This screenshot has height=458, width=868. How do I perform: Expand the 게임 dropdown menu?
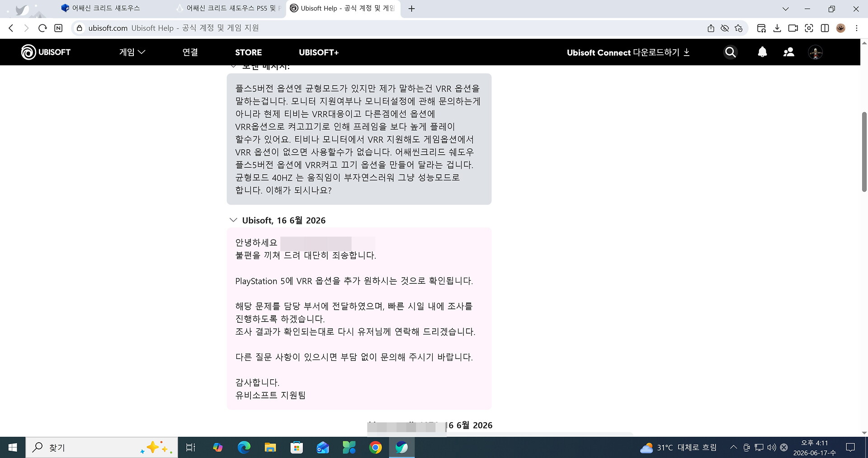click(132, 52)
